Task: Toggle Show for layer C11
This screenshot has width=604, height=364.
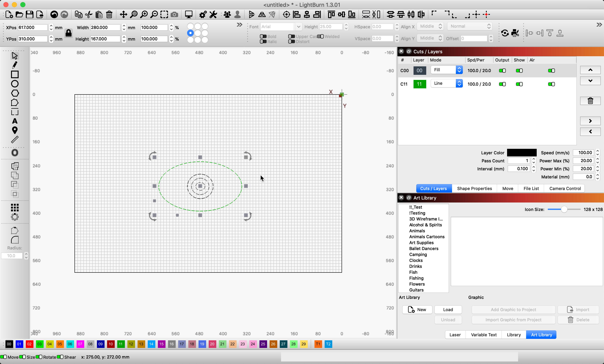Action: coord(519,84)
